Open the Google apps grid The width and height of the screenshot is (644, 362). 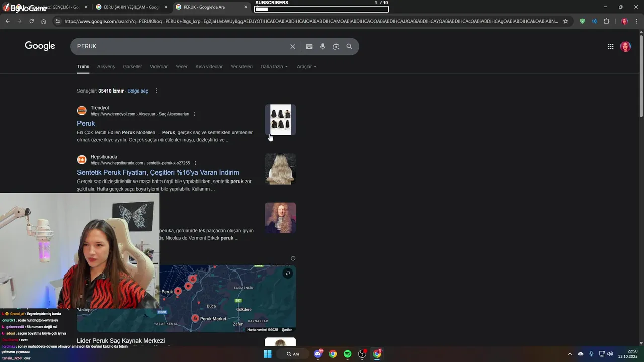(x=611, y=46)
